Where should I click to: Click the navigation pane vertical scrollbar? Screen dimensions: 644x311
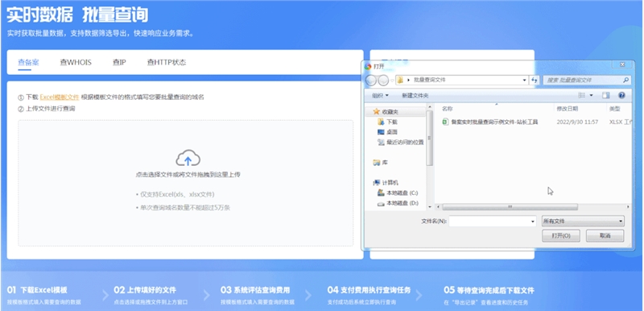(x=430, y=138)
